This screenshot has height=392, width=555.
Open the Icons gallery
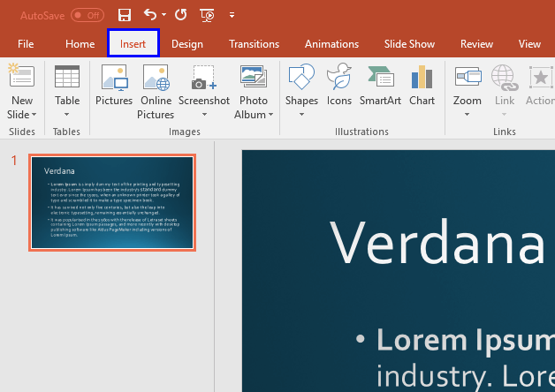tap(339, 90)
